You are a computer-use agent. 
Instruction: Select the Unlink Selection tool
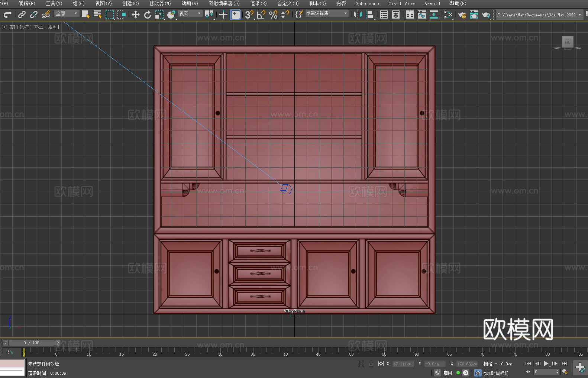34,14
